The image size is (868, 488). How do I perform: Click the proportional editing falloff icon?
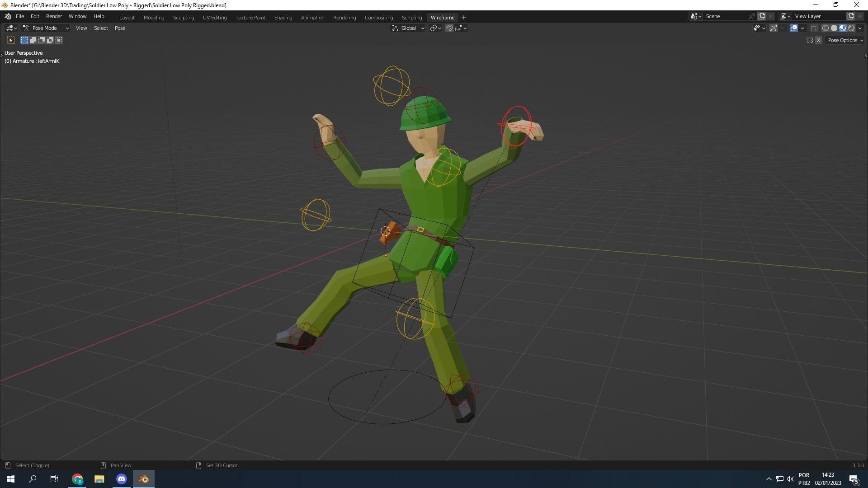pos(458,28)
